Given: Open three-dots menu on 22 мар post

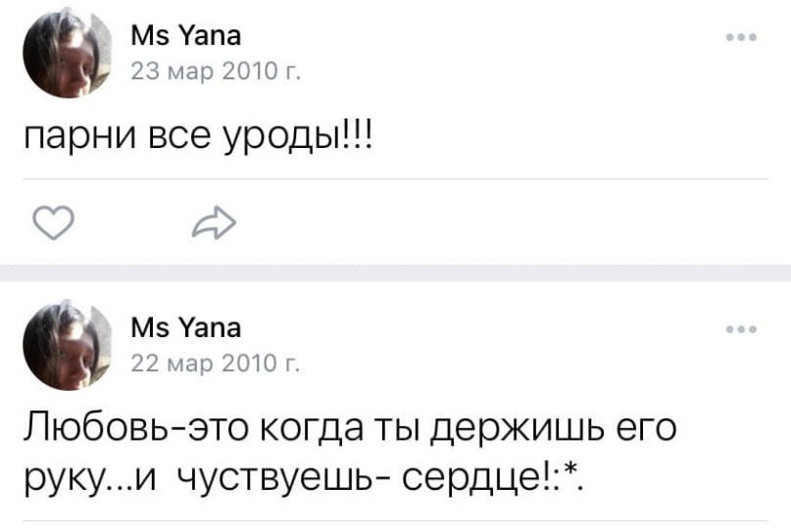Looking at the screenshot, I should (x=742, y=329).
